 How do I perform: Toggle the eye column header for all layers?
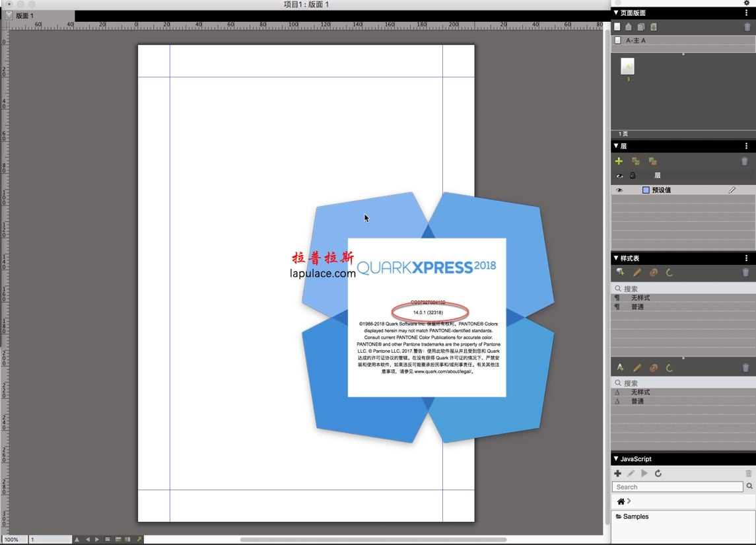point(619,176)
